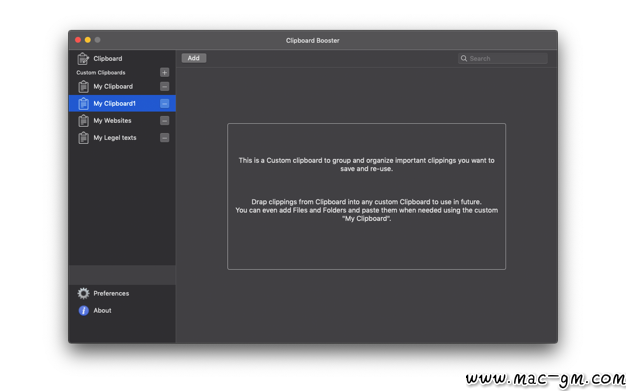Add a new custom clipboard with plus button
Viewport: 626px width, 391px height.
164,72
